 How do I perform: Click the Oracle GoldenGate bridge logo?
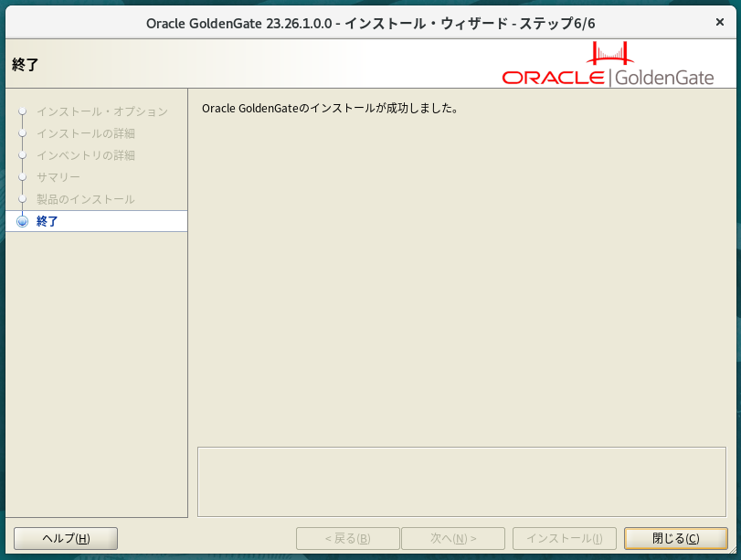[x=609, y=65]
